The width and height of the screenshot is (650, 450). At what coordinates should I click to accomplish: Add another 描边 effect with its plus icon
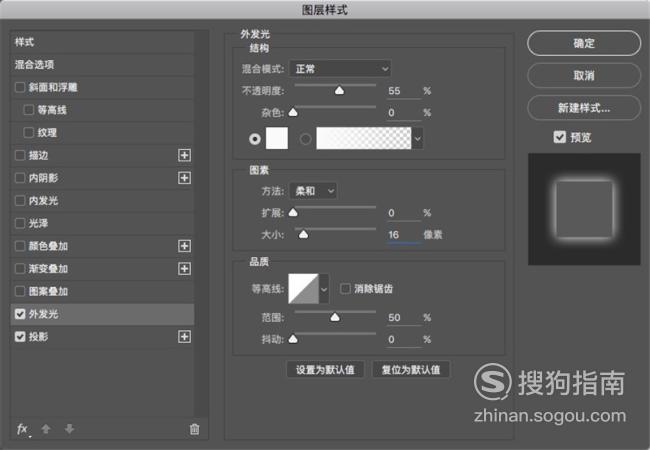pyautogui.click(x=184, y=155)
